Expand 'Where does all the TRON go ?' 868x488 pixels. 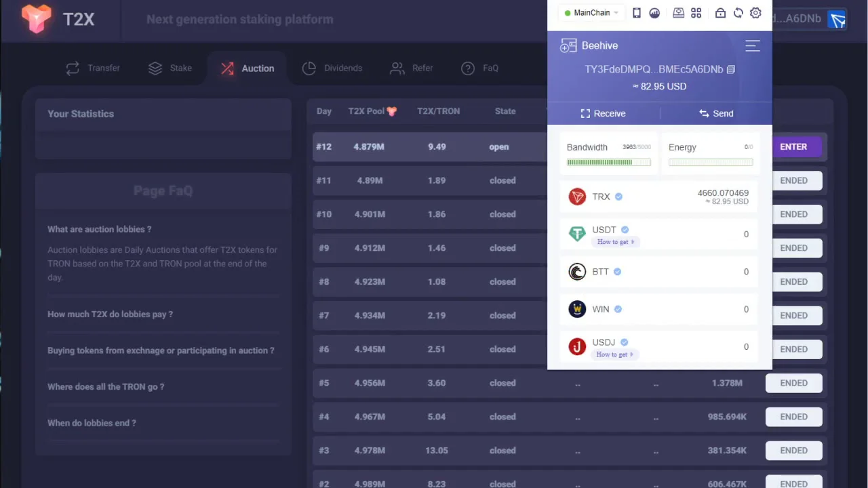[x=106, y=387]
